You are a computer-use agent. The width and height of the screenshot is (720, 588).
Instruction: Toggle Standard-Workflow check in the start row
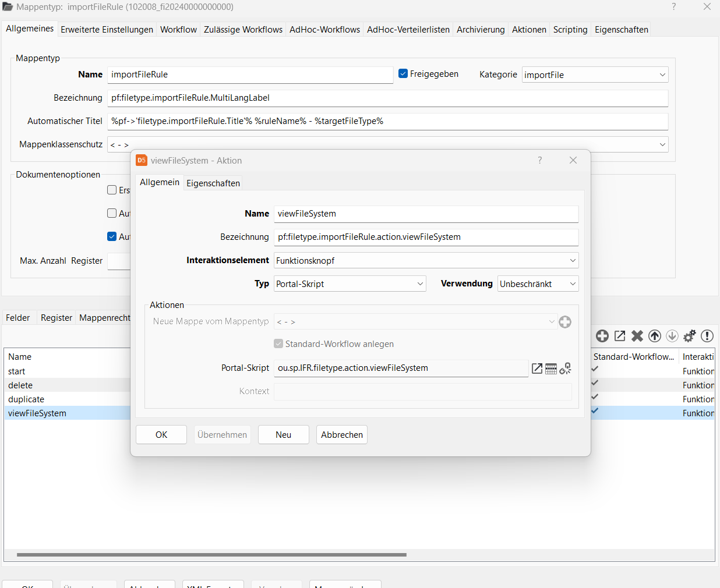coord(595,369)
